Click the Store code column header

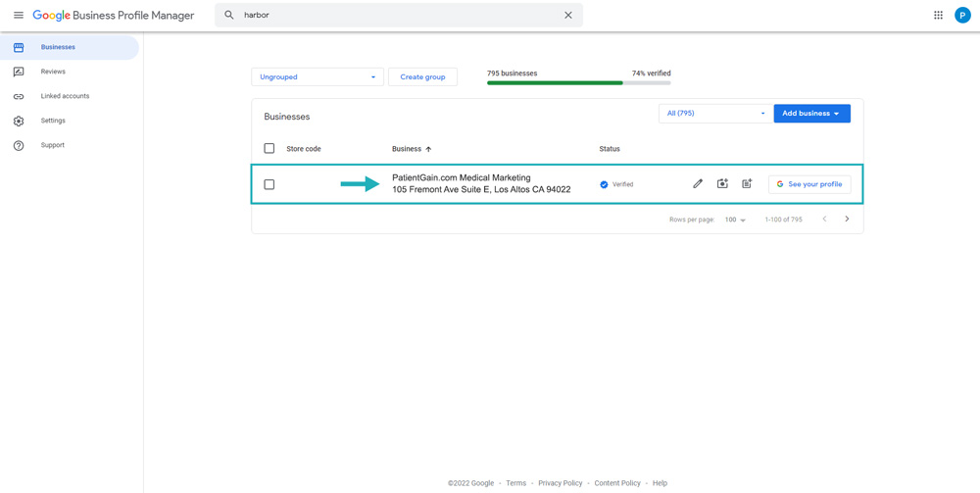tap(304, 149)
